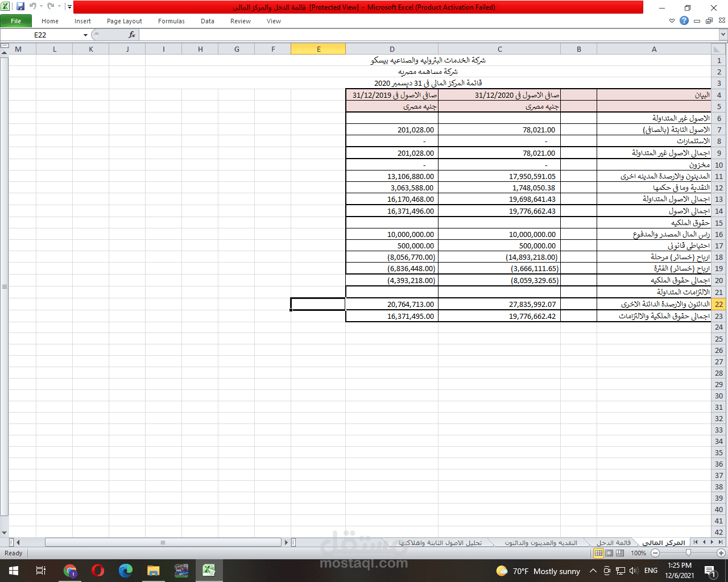Screen dimensions: 728x582
Task: Switch to the Insert ribbon tab
Action: point(82,21)
